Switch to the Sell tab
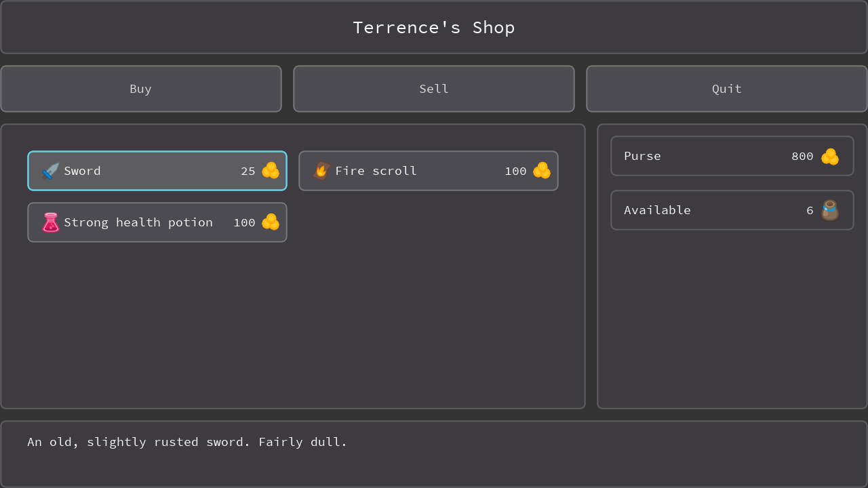868x488 pixels. click(x=434, y=89)
